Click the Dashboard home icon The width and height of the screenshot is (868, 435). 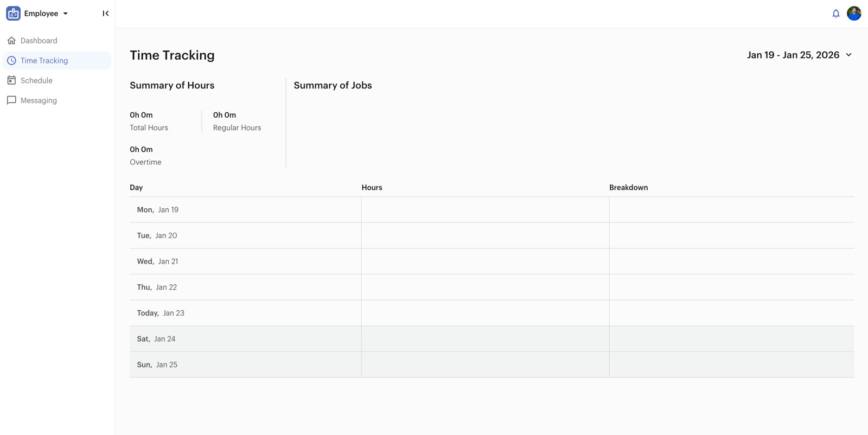pos(11,41)
